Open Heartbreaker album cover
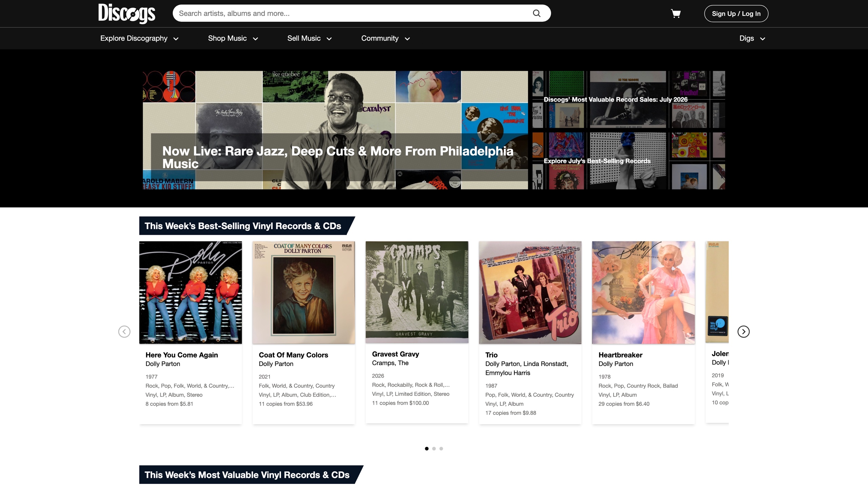Screen dimensions: 868x488 644,292
